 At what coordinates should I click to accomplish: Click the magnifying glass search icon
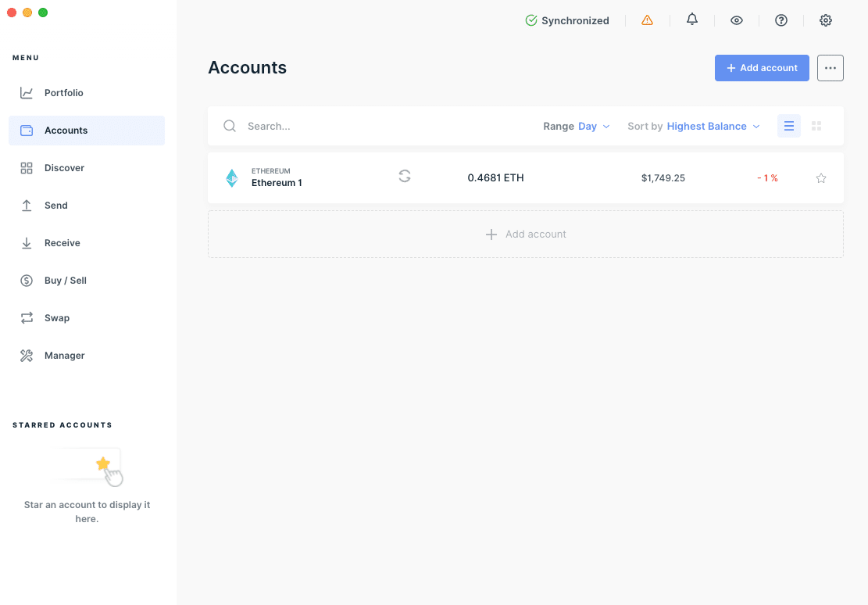click(230, 126)
